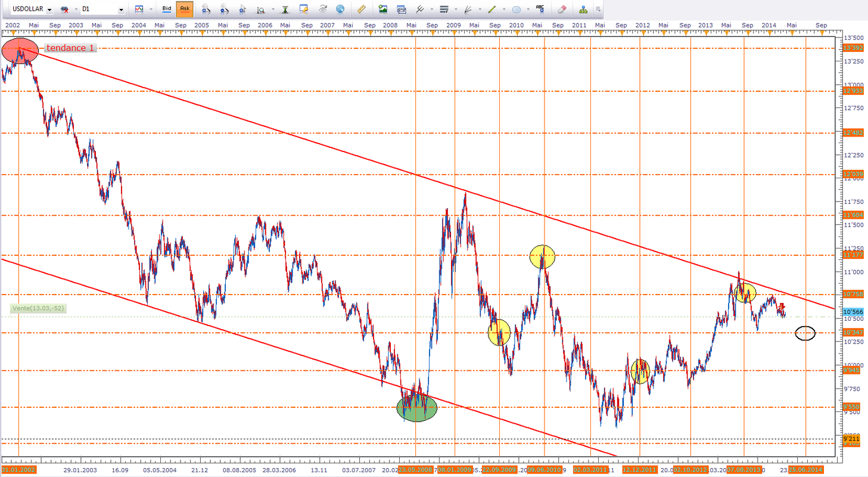Click the 02.10.2012 date marker
This screenshot has height=477, width=868.
[690, 470]
